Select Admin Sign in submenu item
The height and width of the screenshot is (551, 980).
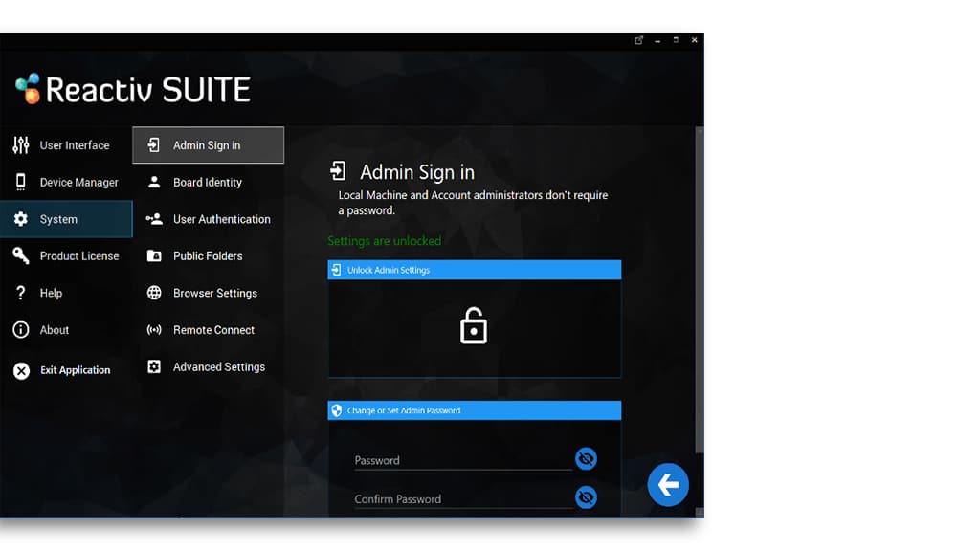coord(208,145)
